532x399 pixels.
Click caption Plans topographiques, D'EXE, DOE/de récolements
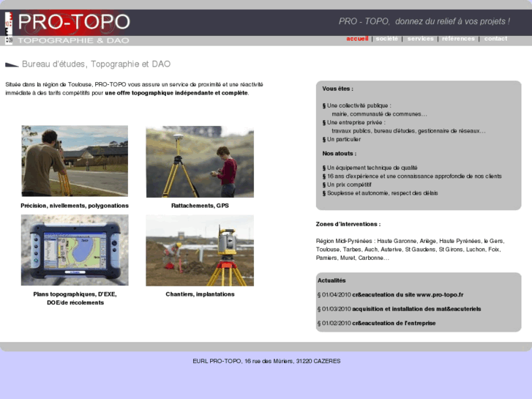[x=75, y=299]
